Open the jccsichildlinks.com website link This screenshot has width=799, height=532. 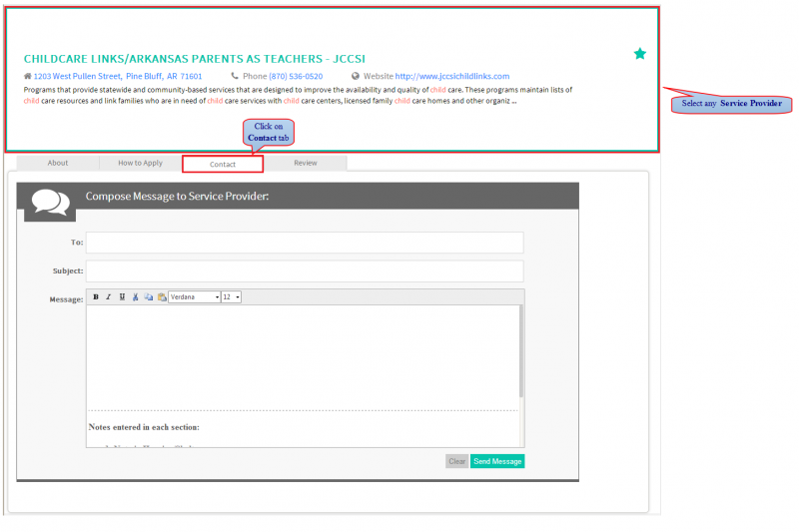pyautogui.click(x=452, y=76)
